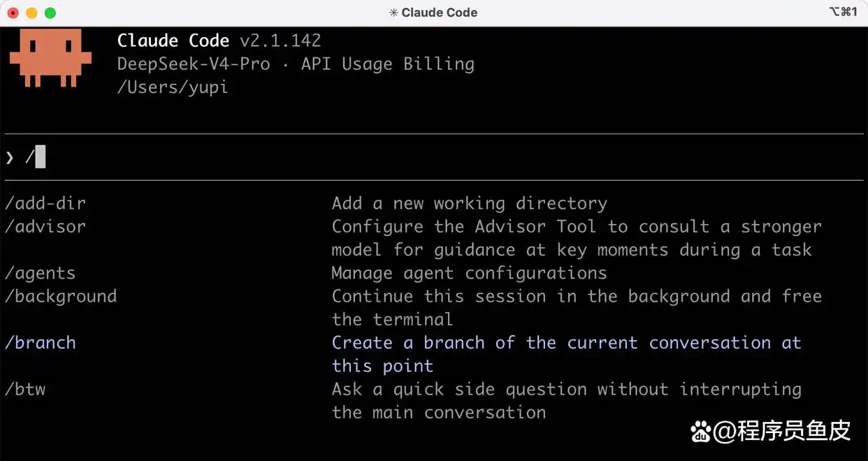Select the /background command
Viewport: 868px width, 461px height.
60,296
